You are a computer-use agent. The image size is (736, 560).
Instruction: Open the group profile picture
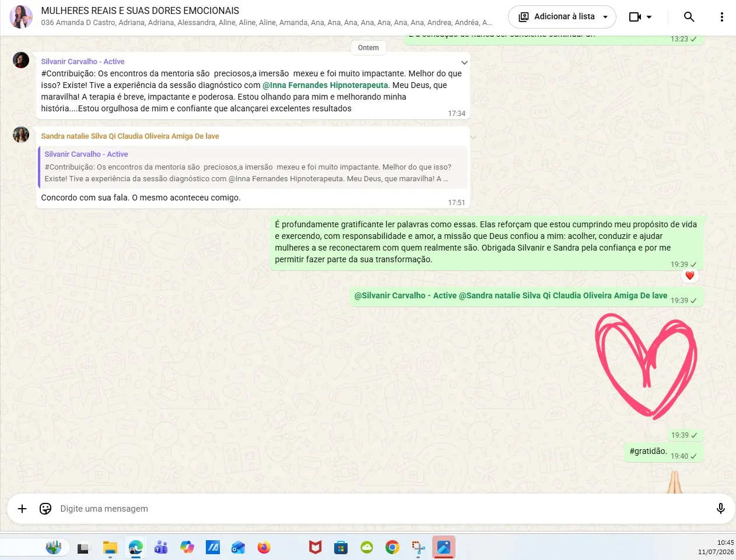(x=21, y=17)
